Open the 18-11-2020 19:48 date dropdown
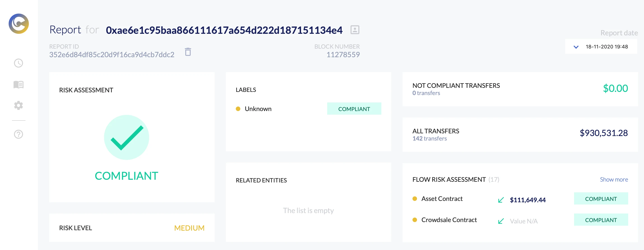The width and height of the screenshot is (644, 250). pos(607,47)
